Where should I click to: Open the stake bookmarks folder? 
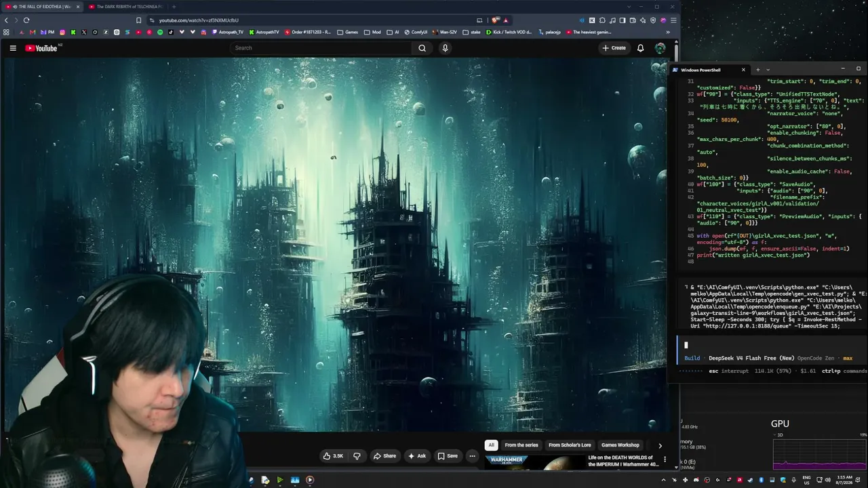pos(471,32)
